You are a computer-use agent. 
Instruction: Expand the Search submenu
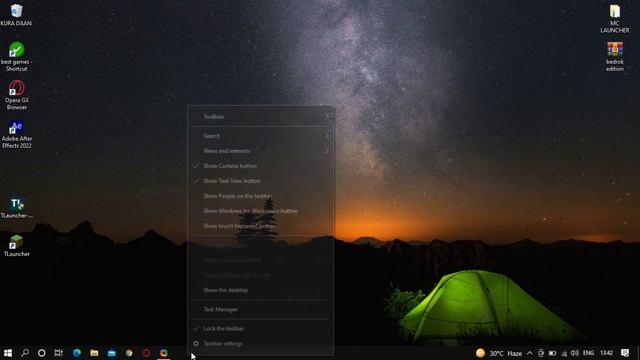260,136
